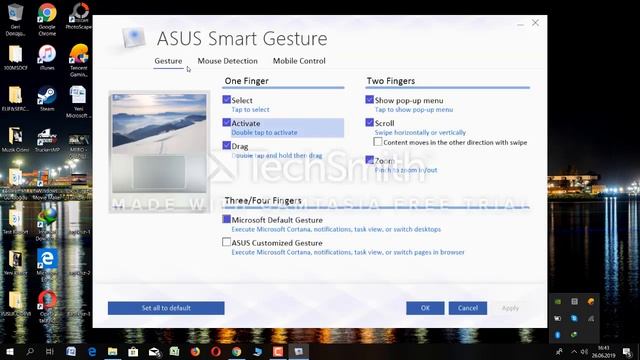Click the taskbar clock showing 26.06.2019
This screenshot has width=640, height=360.
[603, 352]
